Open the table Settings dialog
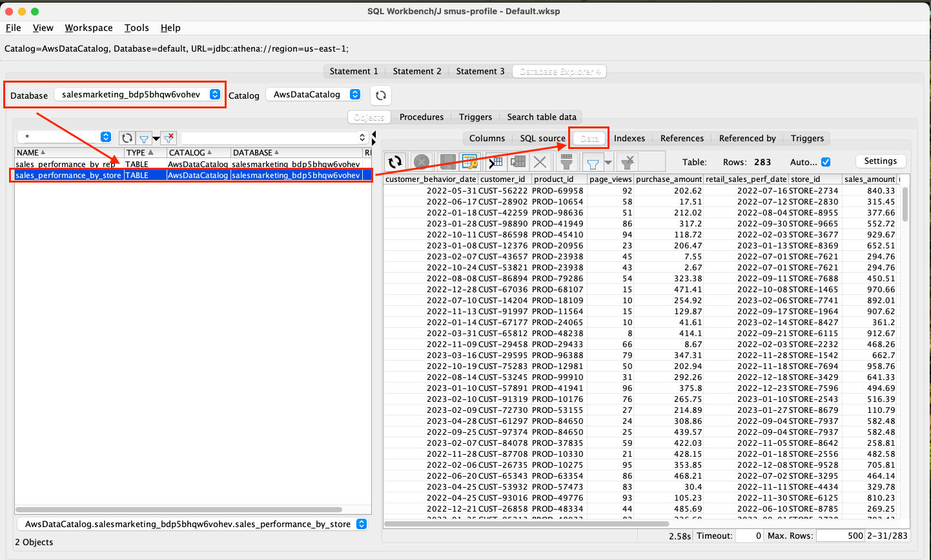The image size is (931, 560). coord(881,161)
